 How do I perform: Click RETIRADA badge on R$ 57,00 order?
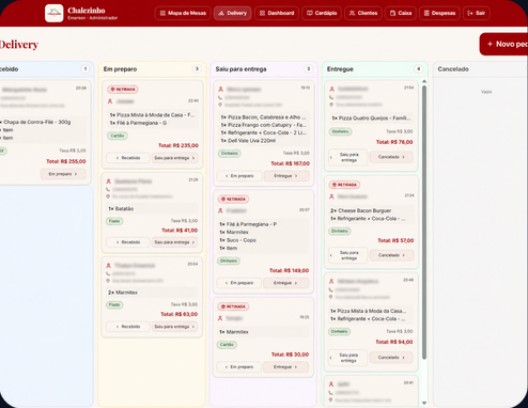pyautogui.click(x=344, y=184)
